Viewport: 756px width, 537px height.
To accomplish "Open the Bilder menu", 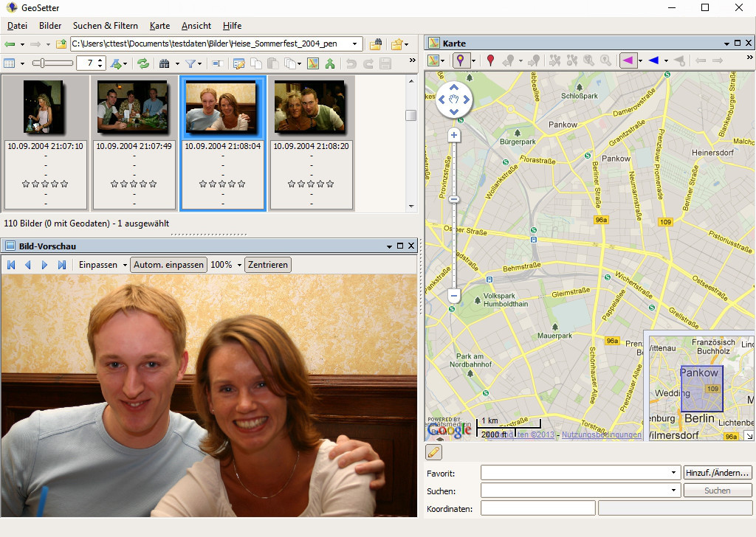I will click(50, 26).
